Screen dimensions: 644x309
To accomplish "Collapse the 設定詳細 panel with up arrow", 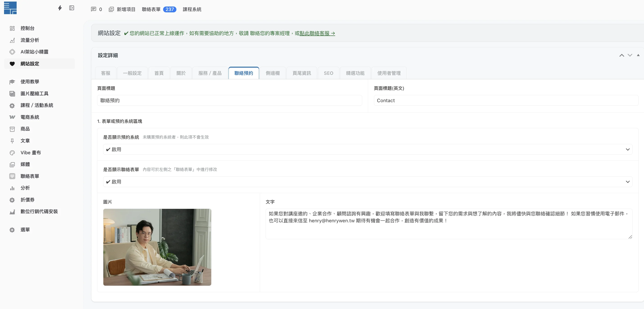I will [x=622, y=55].
